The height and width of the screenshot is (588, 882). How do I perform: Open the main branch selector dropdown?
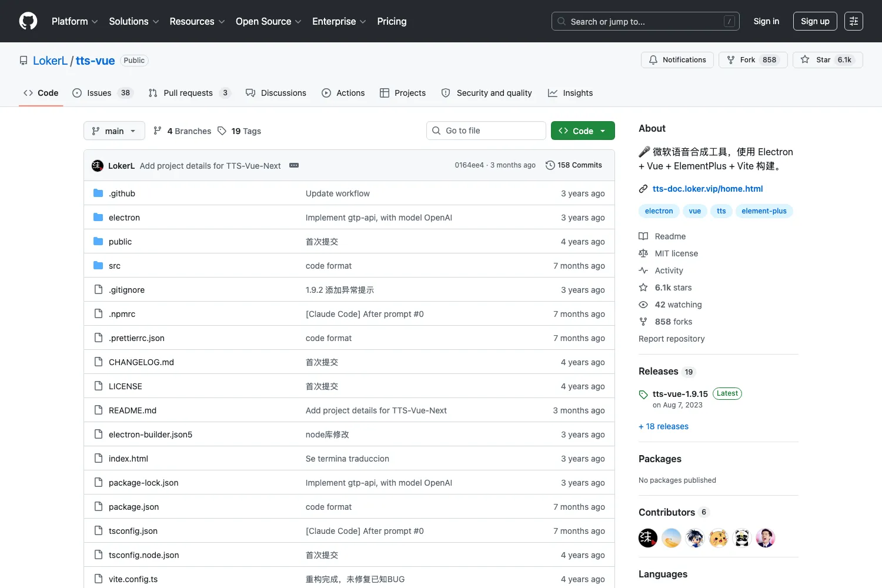coord(114,131)
